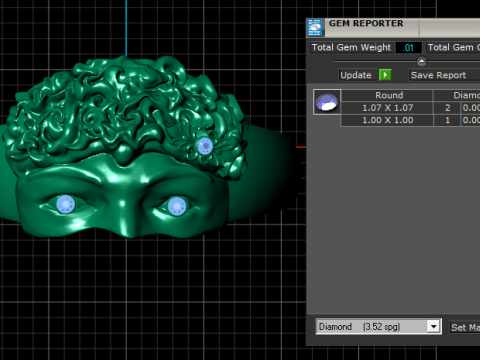Select the left eye gem on model
This screenshot has height=360, width=480.
click(66, 204)
